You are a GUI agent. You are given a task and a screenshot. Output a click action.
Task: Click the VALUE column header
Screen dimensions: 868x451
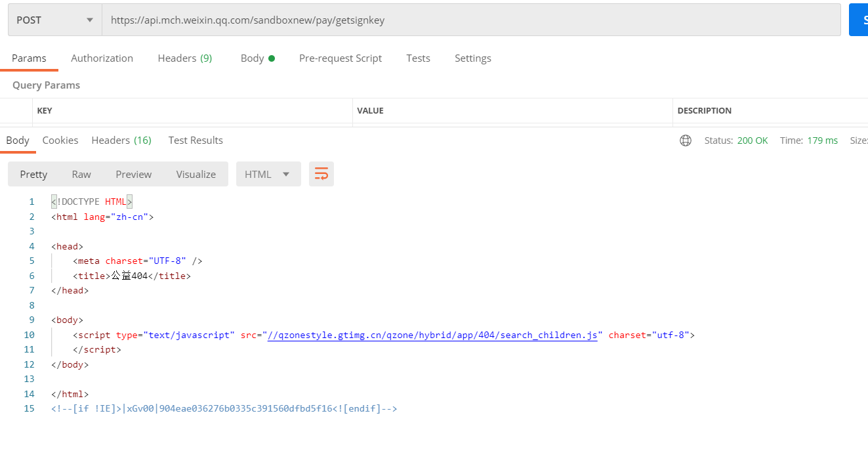coord(370,110)
